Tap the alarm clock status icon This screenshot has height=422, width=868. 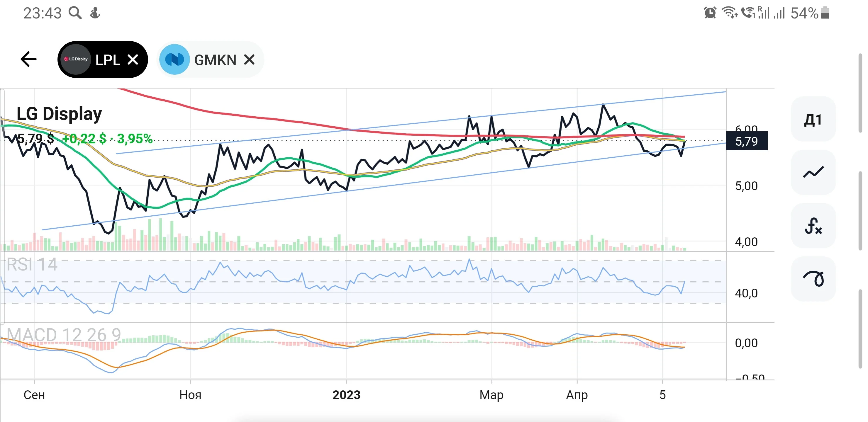(710, 13)
